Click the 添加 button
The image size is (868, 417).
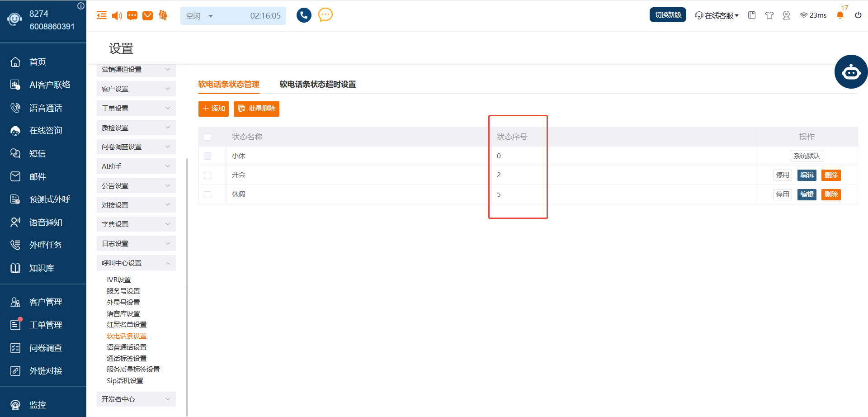(x=213, y=109)
